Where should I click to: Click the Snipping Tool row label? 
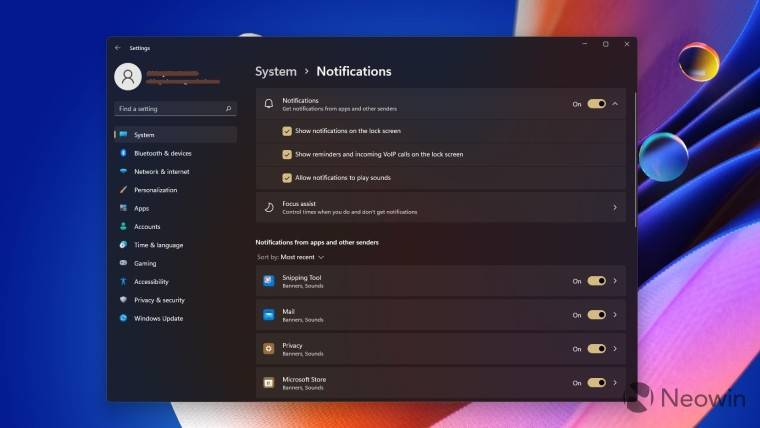[x=302, y=277]
